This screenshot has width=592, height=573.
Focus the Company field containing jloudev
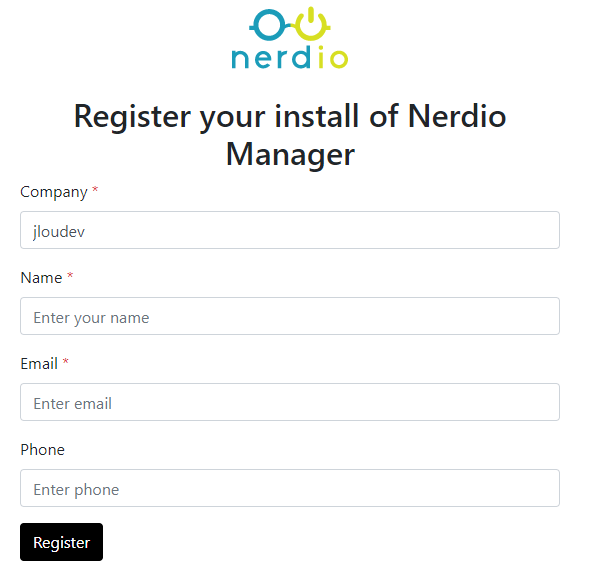pyautogui.click(x=290, y=230)
